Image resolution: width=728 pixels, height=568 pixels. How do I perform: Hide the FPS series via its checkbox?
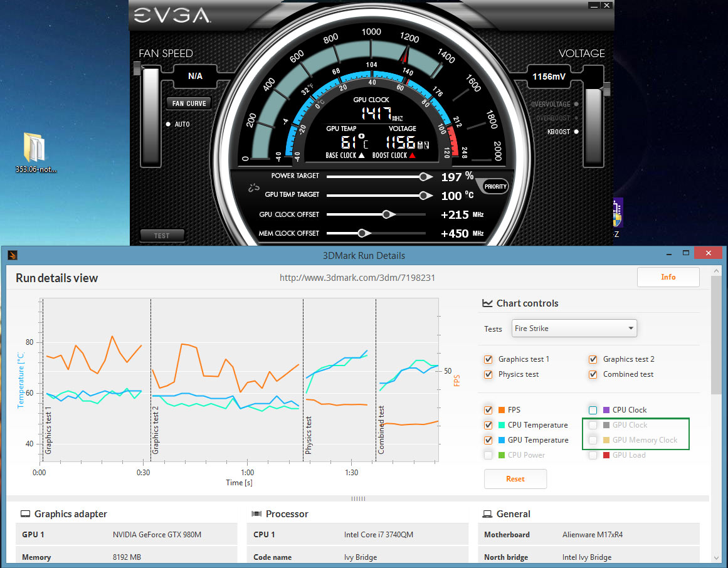488,410
